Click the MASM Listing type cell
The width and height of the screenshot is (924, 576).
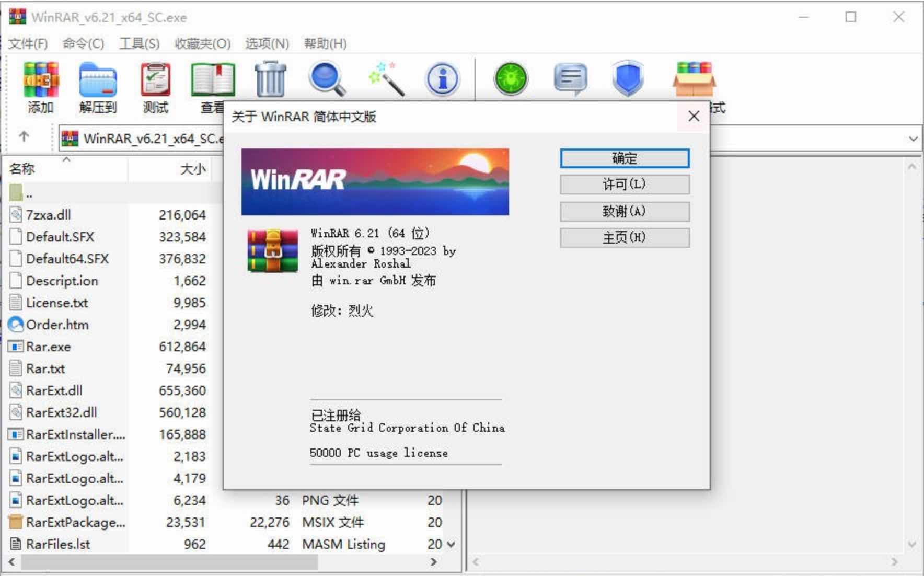[343, 544]
